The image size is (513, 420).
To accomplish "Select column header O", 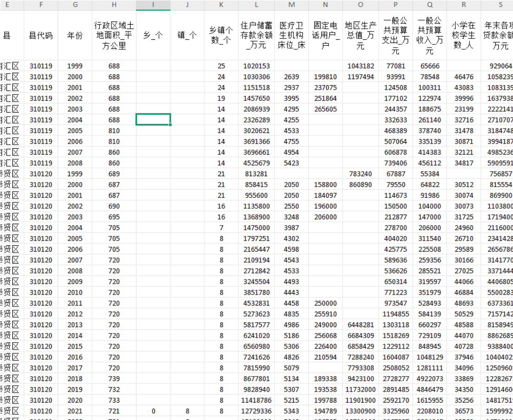I will coord(360,5).
